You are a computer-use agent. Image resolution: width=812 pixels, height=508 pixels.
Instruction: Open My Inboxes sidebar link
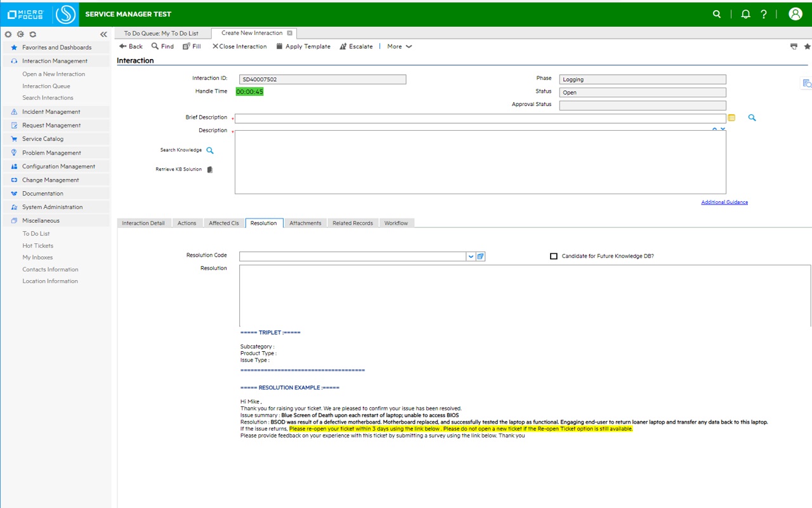(x=37, y=257)
